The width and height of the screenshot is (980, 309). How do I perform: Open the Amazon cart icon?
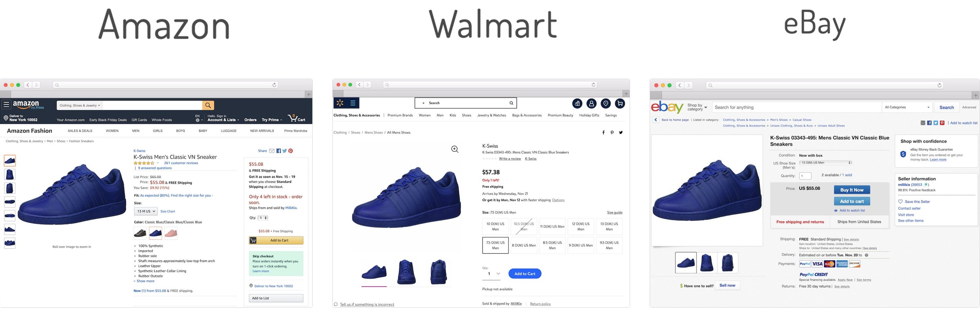click(x=296, y=118)
